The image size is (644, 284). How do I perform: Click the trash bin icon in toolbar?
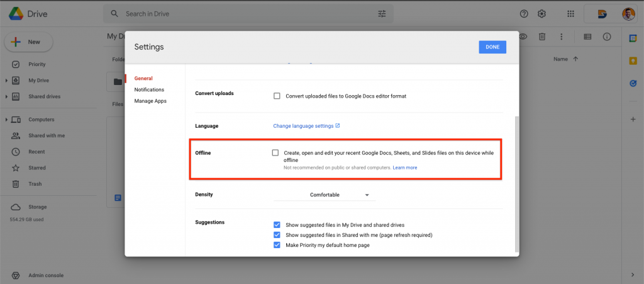point(542,37)
